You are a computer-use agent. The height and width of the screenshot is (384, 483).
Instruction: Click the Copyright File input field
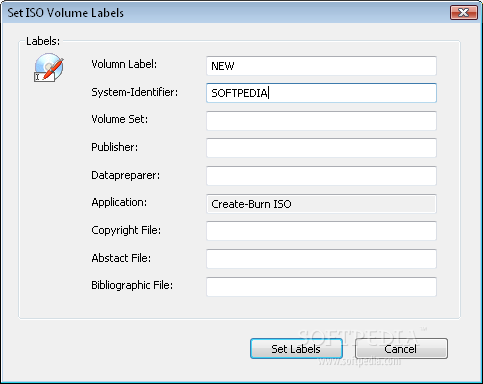click(321, 231)
